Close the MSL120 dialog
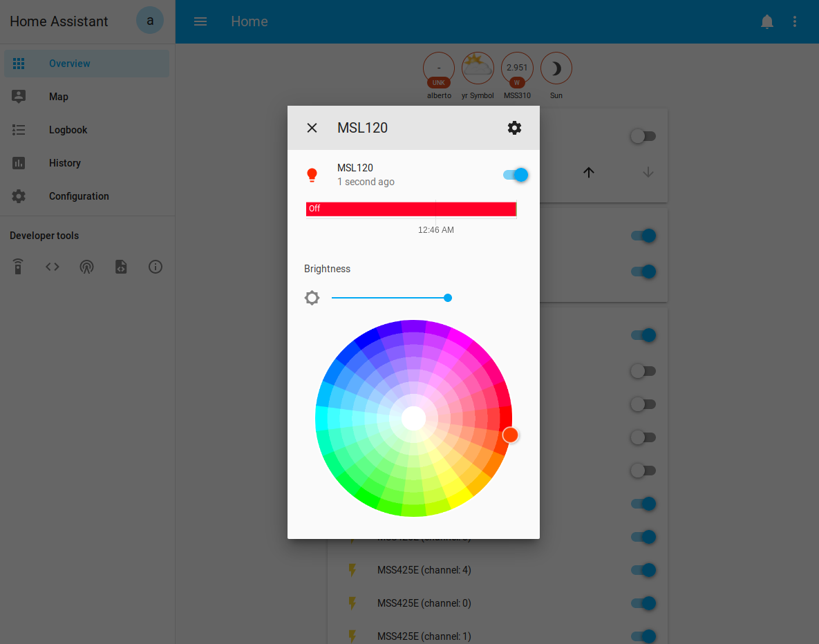 [312, 128]
